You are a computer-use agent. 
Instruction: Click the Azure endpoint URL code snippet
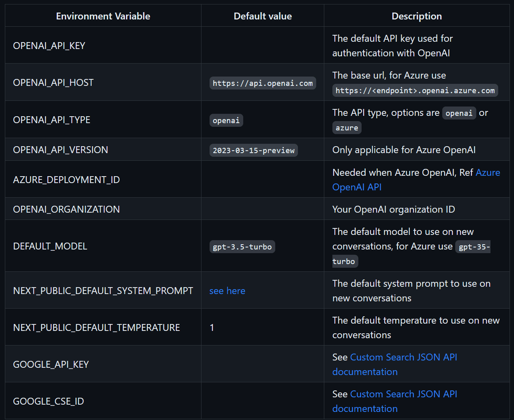point(415,90)
